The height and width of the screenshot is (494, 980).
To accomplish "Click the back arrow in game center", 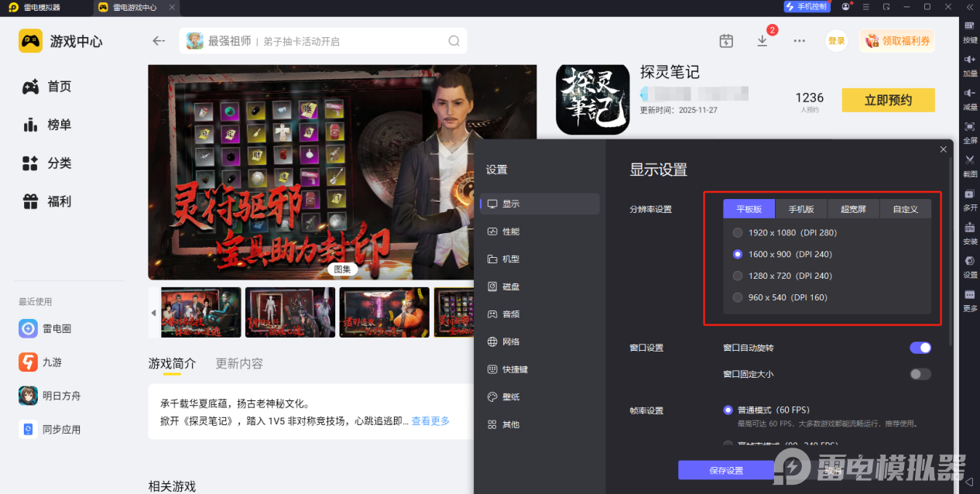I will 159,41.
